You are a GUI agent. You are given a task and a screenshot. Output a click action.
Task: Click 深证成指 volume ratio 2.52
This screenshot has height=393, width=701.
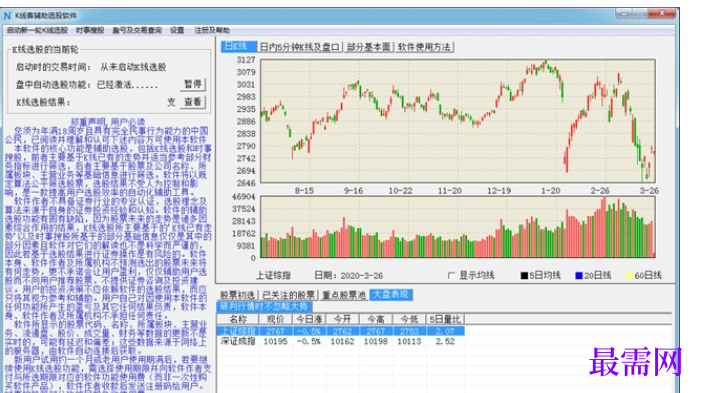pos(445,341)
